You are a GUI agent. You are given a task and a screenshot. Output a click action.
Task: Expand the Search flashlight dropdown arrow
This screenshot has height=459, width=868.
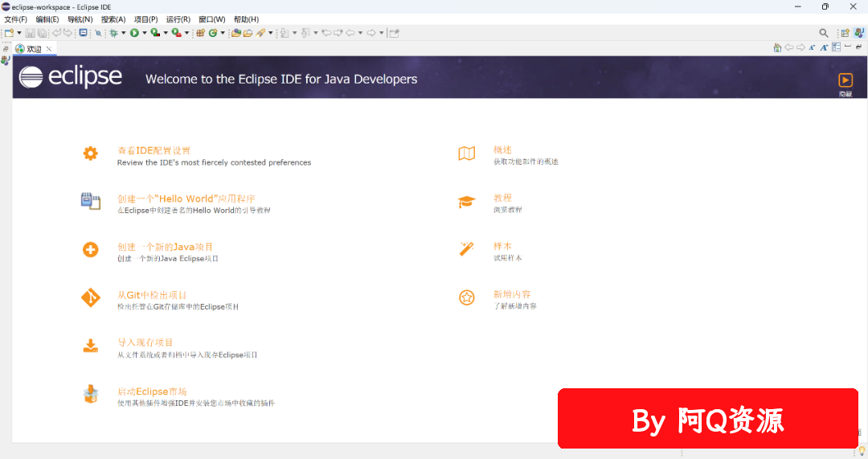coord(270,33)
